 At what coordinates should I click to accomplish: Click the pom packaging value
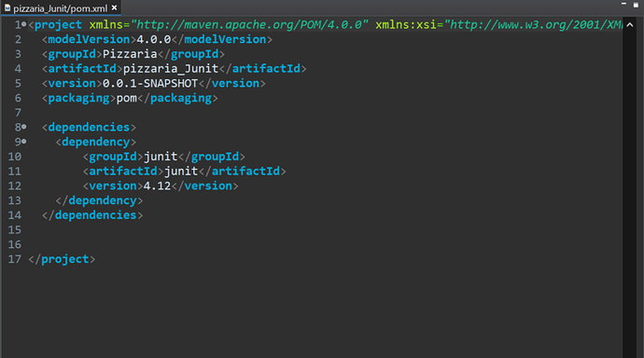[127, 99]
